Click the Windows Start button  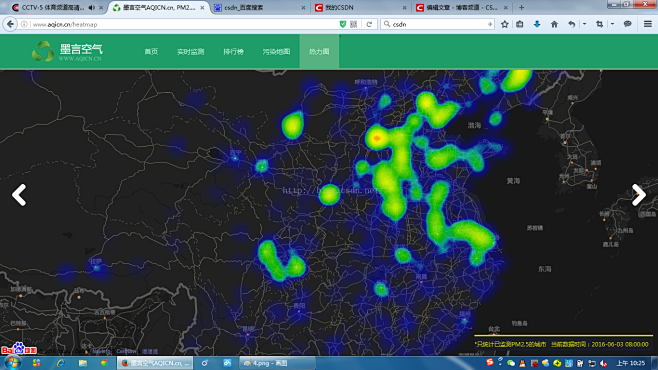coord(12,363)
